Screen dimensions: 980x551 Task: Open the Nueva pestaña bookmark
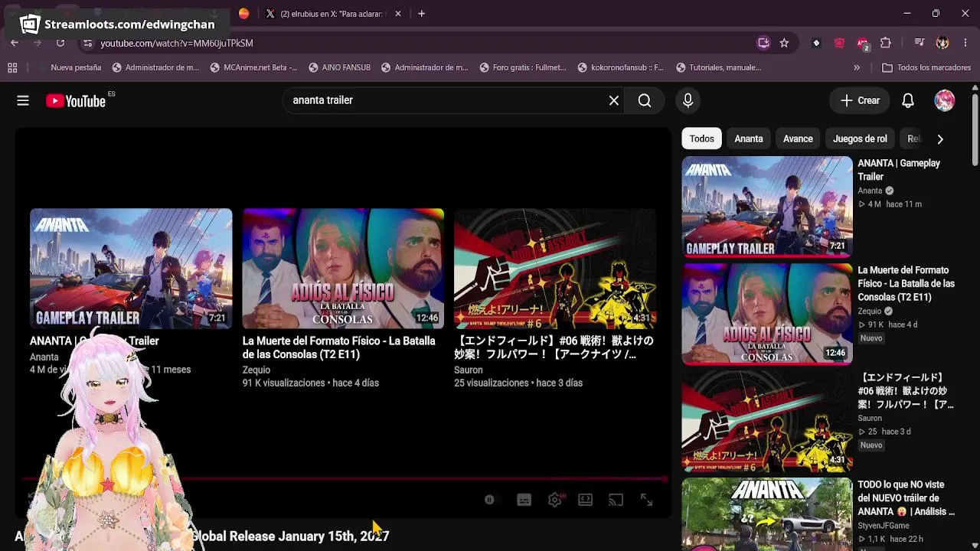click(x=69, y=67)
